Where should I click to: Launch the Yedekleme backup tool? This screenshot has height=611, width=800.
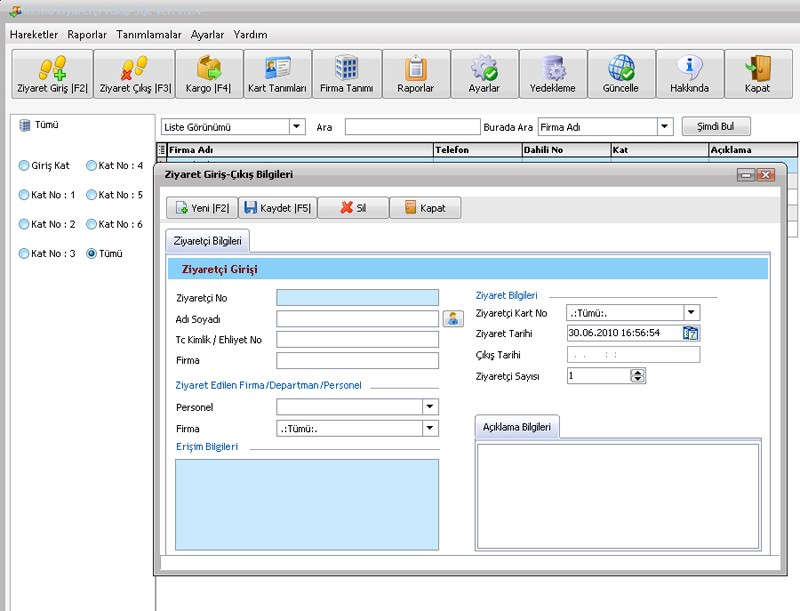pos(553,74)
